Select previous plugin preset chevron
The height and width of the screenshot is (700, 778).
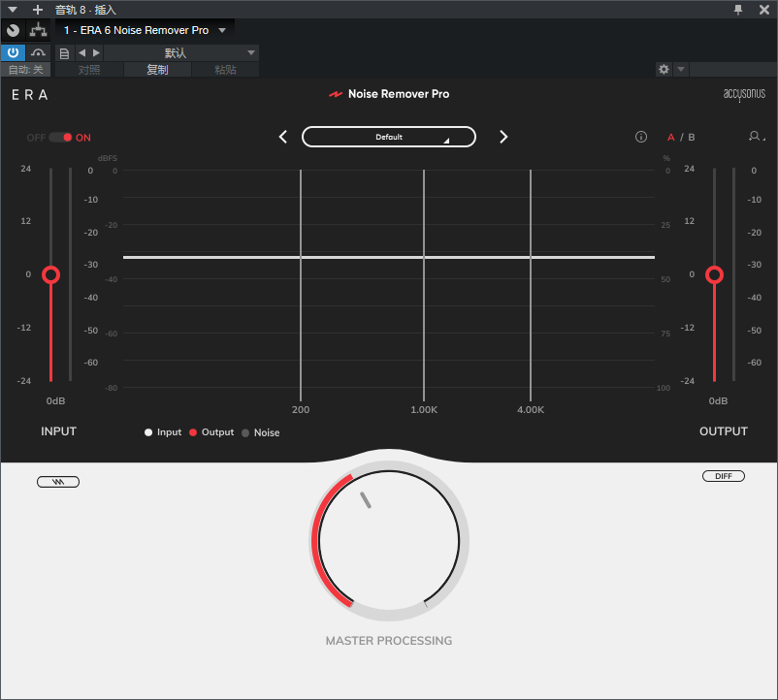(x=283, y=137)
